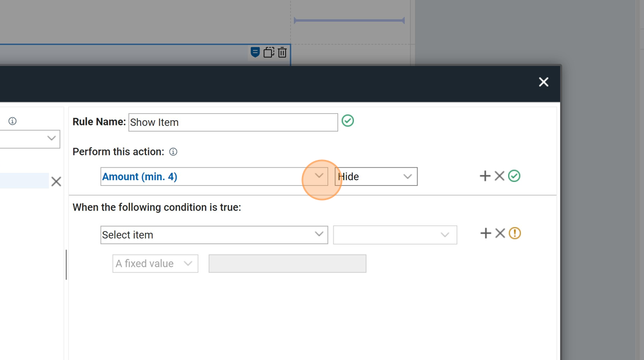
Task: Click green checkmark next to Rule Name
Action: tap(348, 121)
